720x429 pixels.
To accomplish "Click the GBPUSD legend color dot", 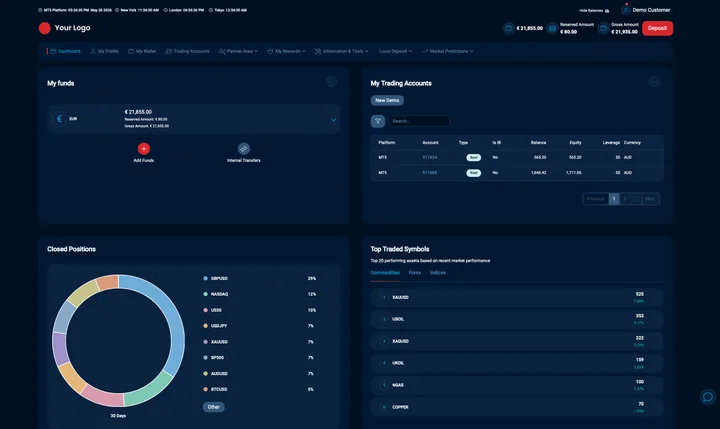I will tap(205, 278).
